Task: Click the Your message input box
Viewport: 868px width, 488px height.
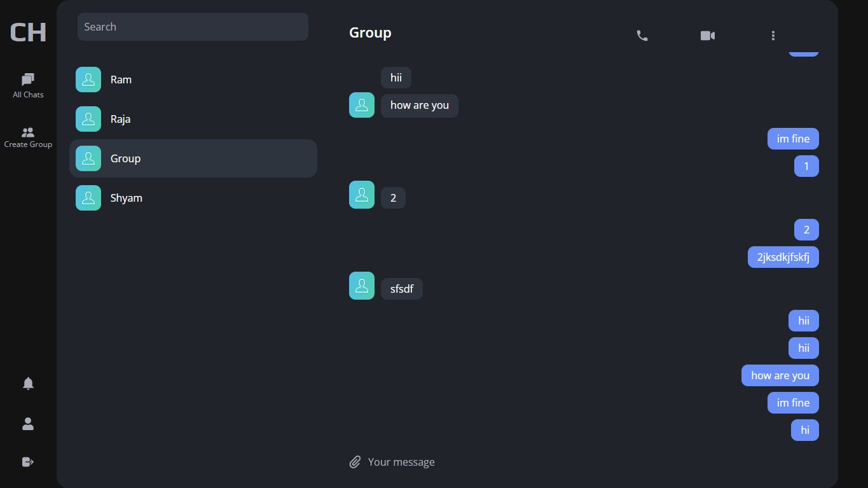Action: 572,462
